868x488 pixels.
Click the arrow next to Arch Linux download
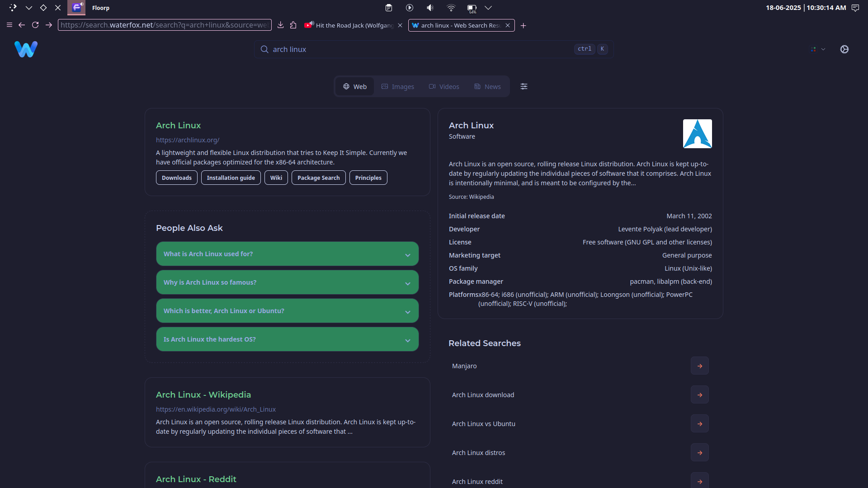(699, 395)
